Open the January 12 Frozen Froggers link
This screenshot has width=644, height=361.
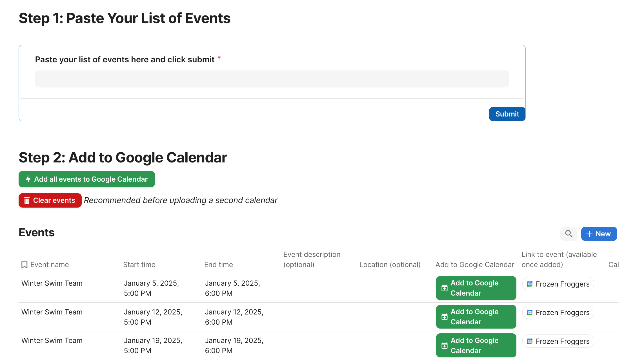(558, 312)
